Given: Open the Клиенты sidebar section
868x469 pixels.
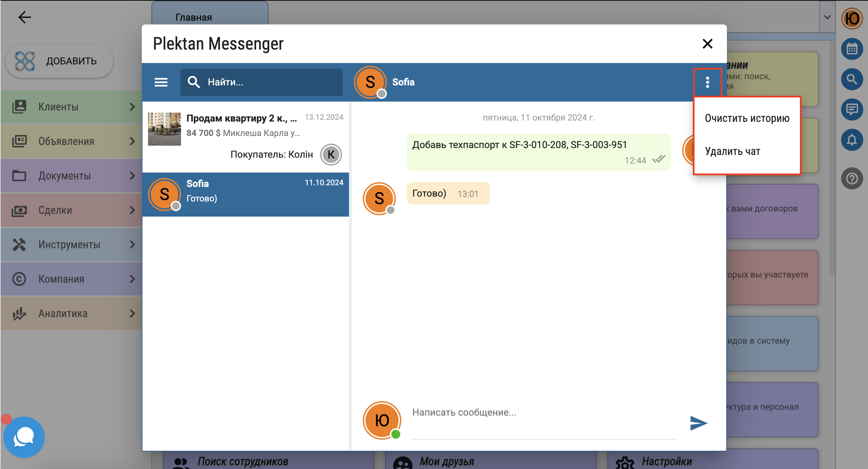Looking at the screenshot, I should pos(71,107).
